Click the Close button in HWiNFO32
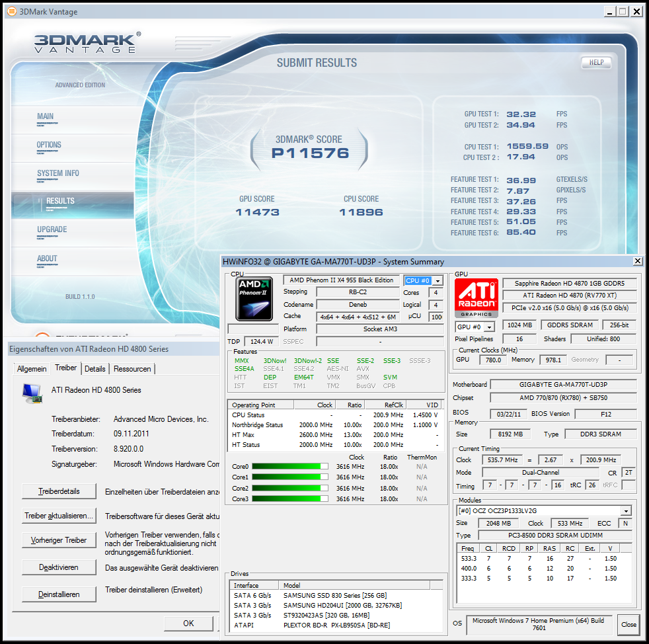The image size is (649, 644). pos(629,625)
